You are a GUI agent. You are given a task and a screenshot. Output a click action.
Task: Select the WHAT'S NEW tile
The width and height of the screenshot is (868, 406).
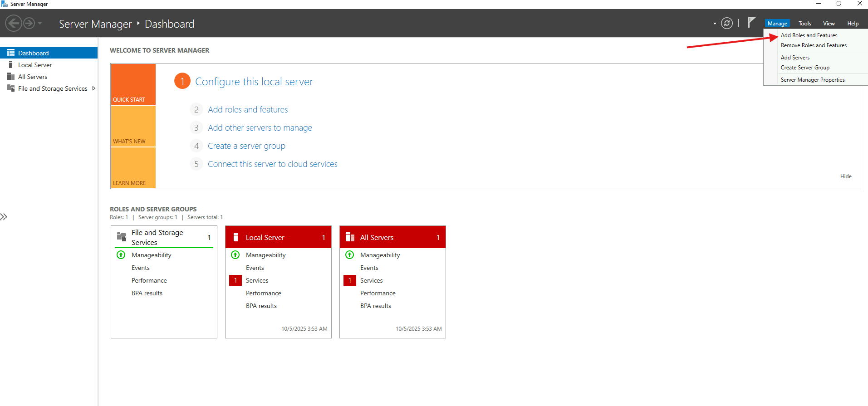pos(133,126)
